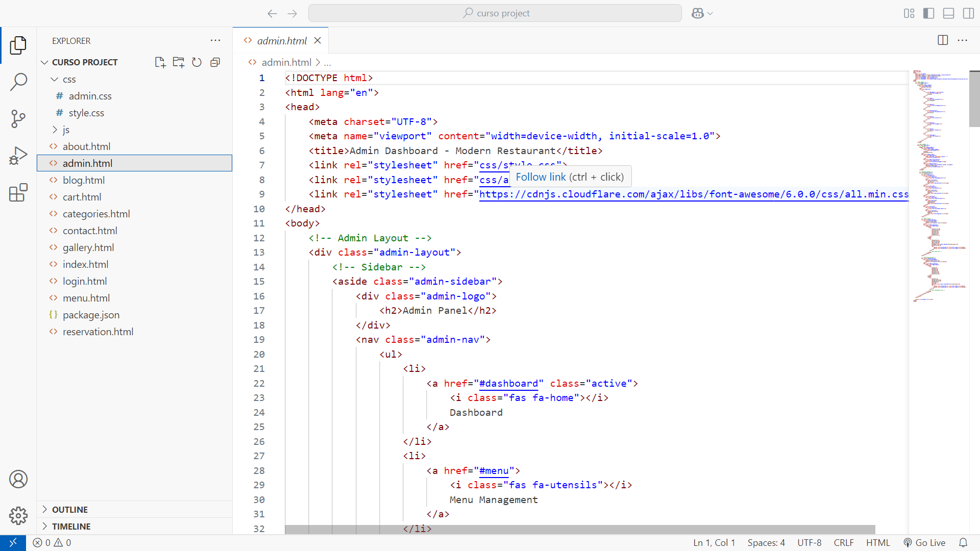Go back using the navigation arrow

tap(272, 13)
